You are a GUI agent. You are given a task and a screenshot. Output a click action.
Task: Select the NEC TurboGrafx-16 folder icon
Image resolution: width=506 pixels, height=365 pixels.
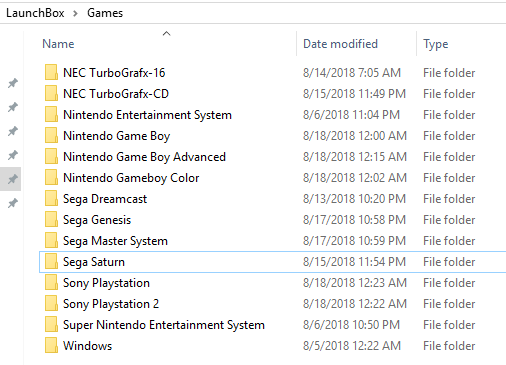(x=51, y=73)
